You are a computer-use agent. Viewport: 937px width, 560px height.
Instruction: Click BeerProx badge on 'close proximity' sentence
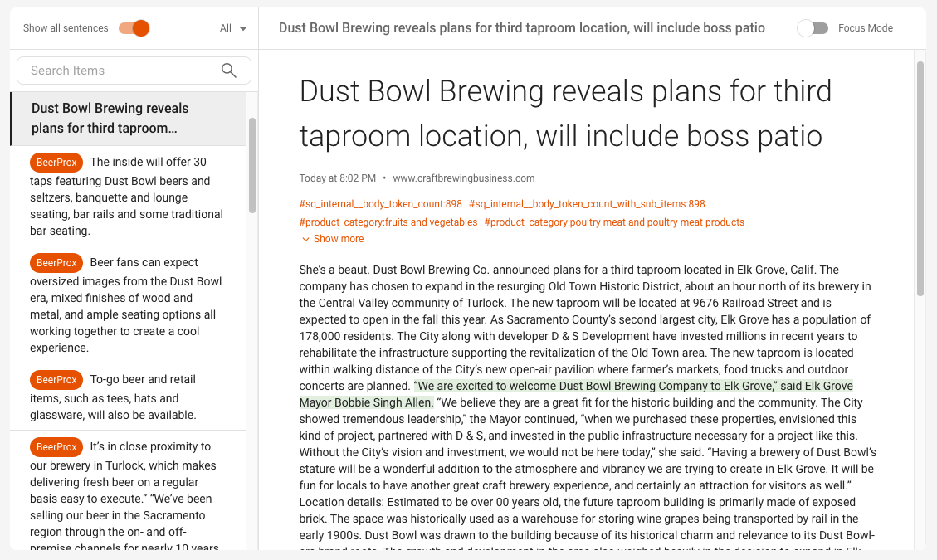56,447
